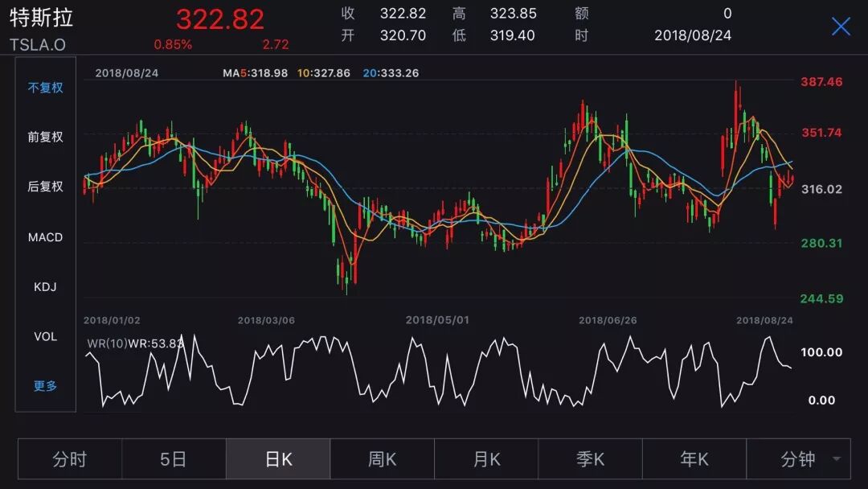Viewport: 868px width, 489px height.
Task: Open the 分钟 interval tab
Action: pyautogui.click(x=798, y=459)
